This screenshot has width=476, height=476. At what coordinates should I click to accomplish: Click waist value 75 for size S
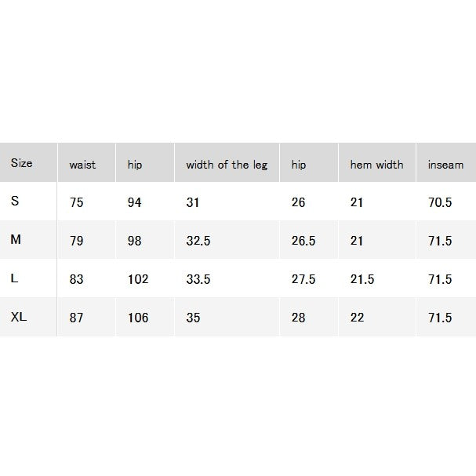pos(77,202)
